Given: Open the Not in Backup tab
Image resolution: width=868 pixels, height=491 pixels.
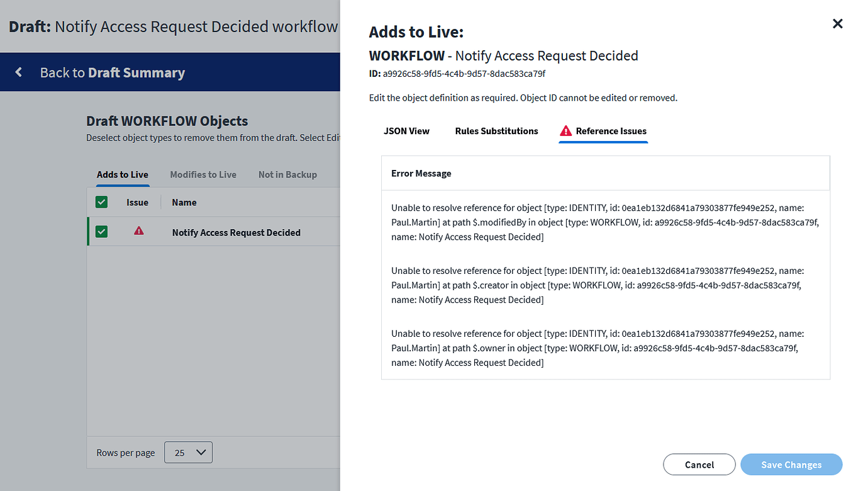Looking at the screenshot, I should [x=287, y=174].
